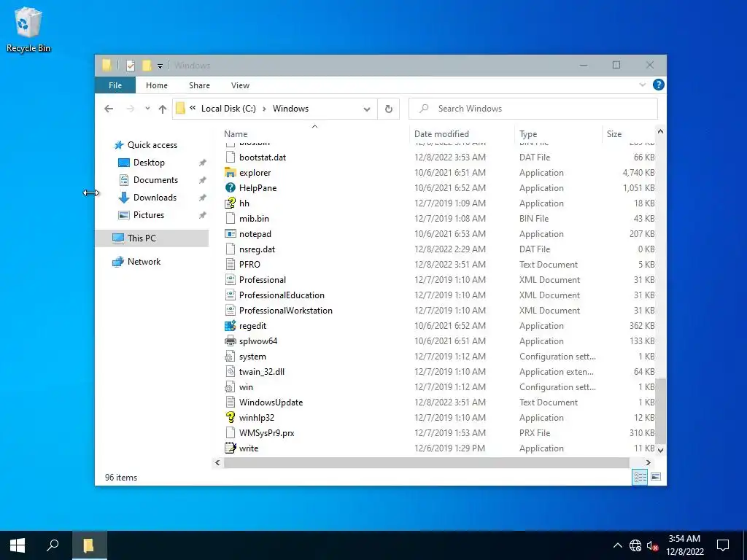Open the File menu
The width and height of the screenshot is (747, 560).
[115, 85]
